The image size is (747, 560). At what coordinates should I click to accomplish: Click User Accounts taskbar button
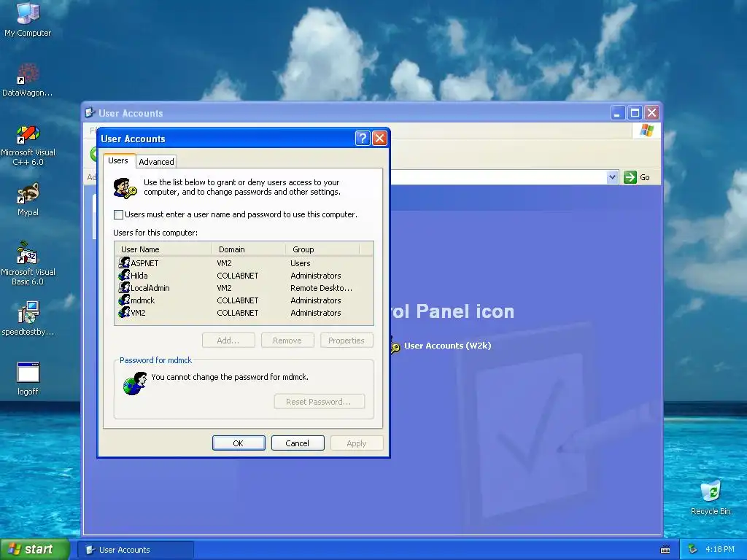[x=136, y=550]
